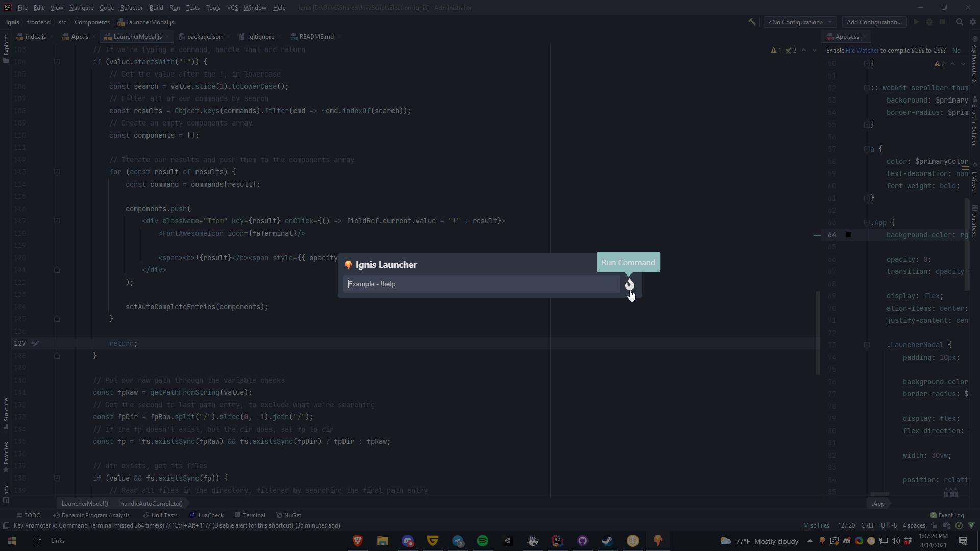
Task: Go to next highlighted error arrow in main editor
Action: (814, 51)
